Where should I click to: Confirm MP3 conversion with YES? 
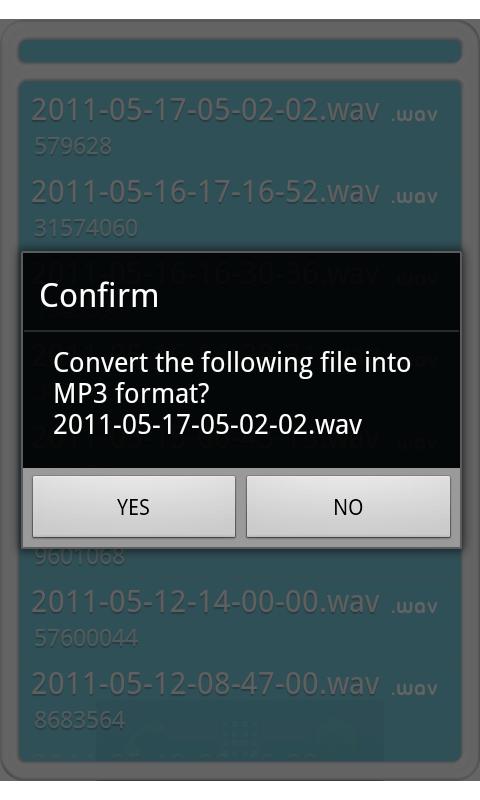tap(134, 507)
